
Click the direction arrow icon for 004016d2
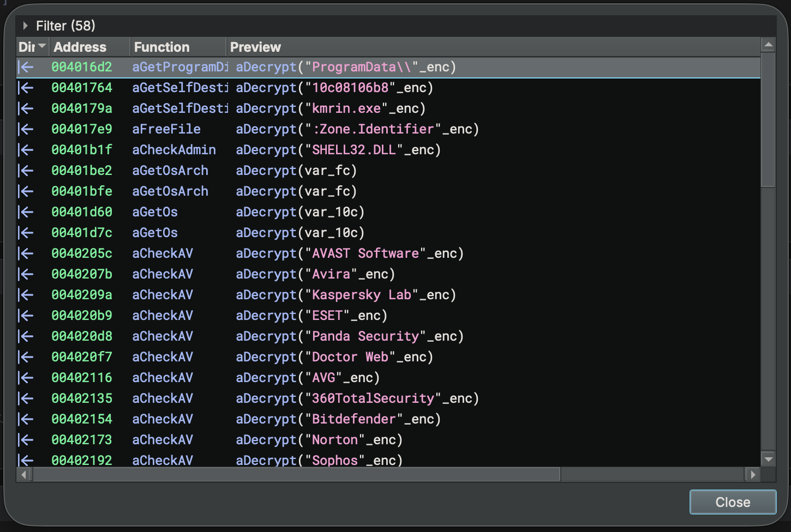tap(26, 67)
